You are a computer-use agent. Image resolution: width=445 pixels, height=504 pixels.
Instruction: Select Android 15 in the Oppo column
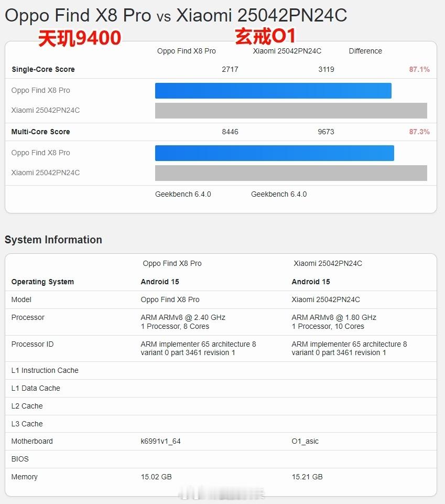[x=160, y=282]
